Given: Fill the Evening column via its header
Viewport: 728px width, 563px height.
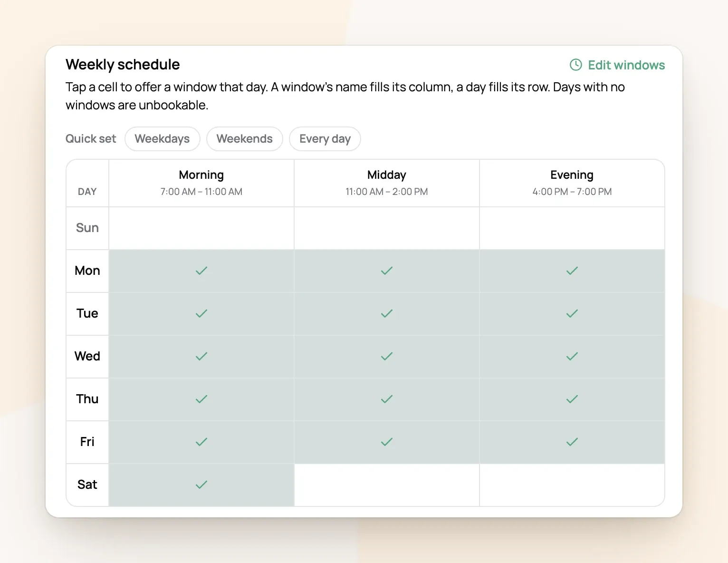Looking at the screenshot, I should point(572,183).
